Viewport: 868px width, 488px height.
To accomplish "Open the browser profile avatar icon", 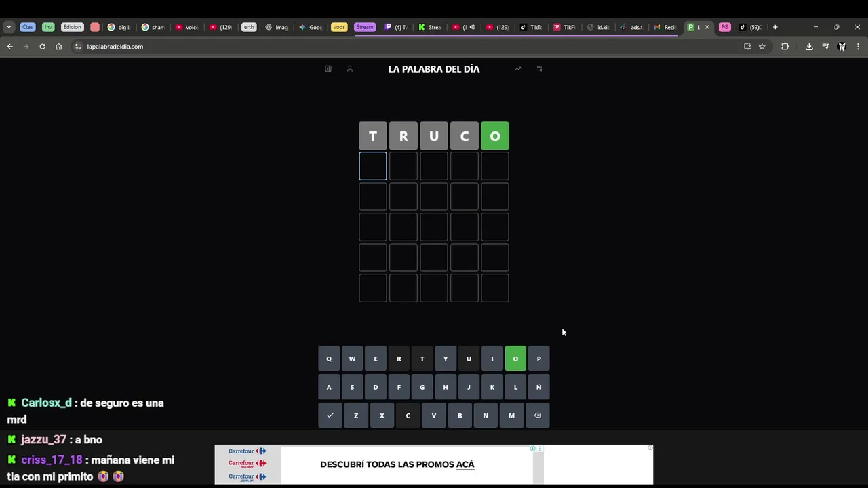I will point(842,47).
